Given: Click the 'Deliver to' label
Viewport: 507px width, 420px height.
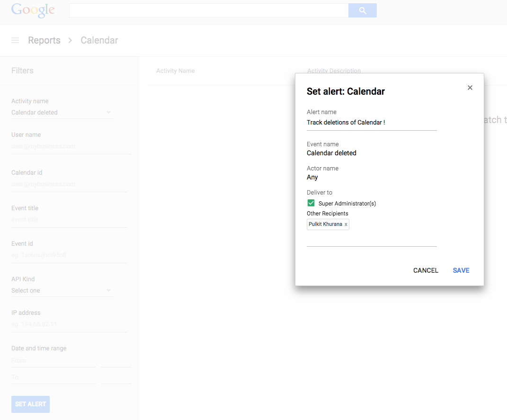Looking at the screenshot, I should click(320, 193).
